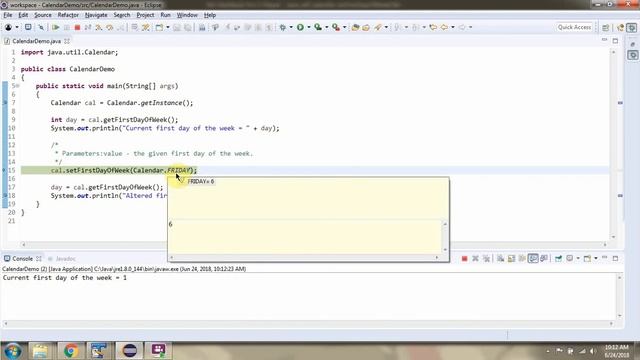Click the Open Perspective icon
Viewport: 640px width, 360px height.
click(x=606, y=27)
